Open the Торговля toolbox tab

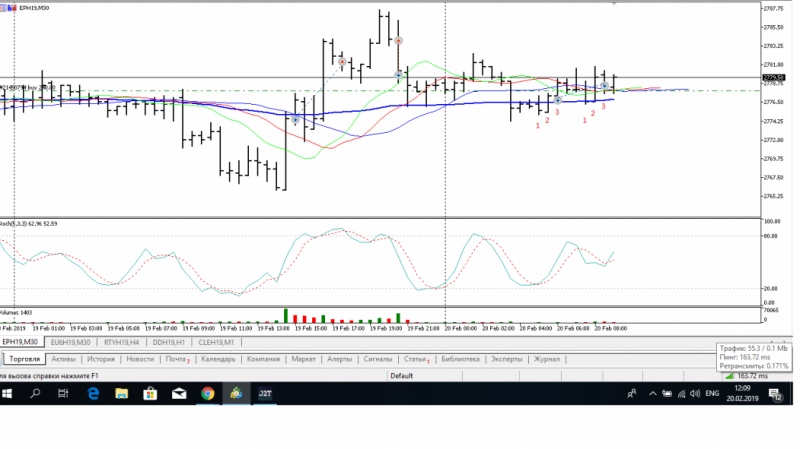tap(24, 359)
